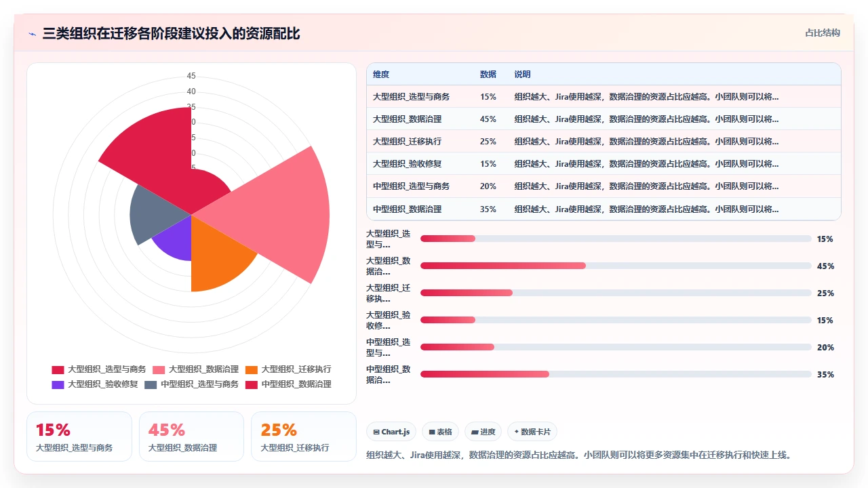868x488 pixels.
Task: Select table cell 大型组织_数据治理
Action: [x=407, y=119]
